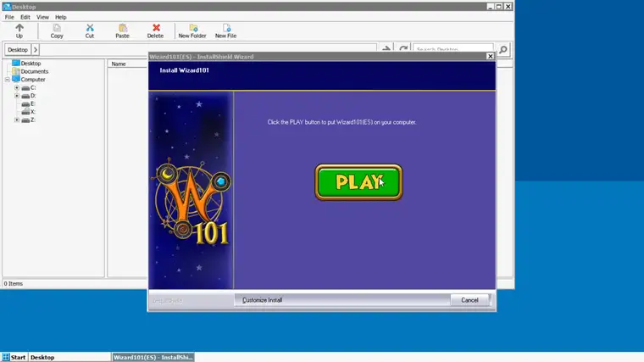The width and height of the screenshot is (644, 362).
Task: Click the refresh icon beside address bar
Action: coord(403,49)
